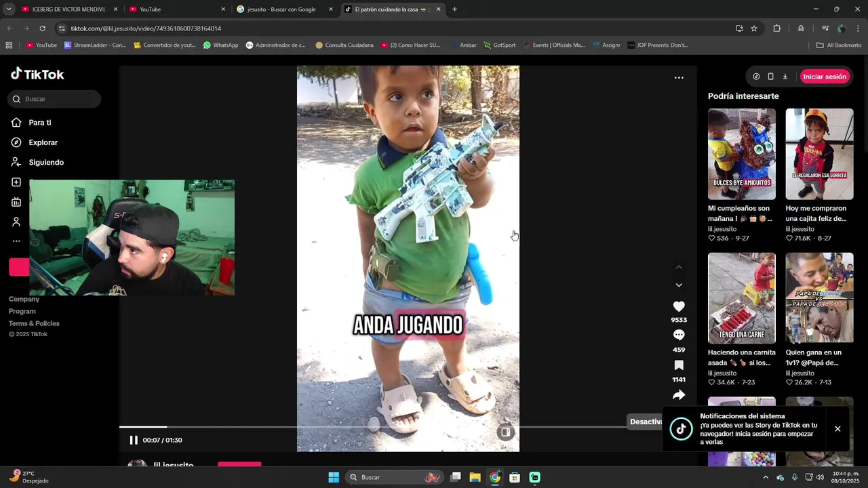This screenshot has height=488, width=868.
Task: Click the get coins icon beside phone icon
Action: 756,77
